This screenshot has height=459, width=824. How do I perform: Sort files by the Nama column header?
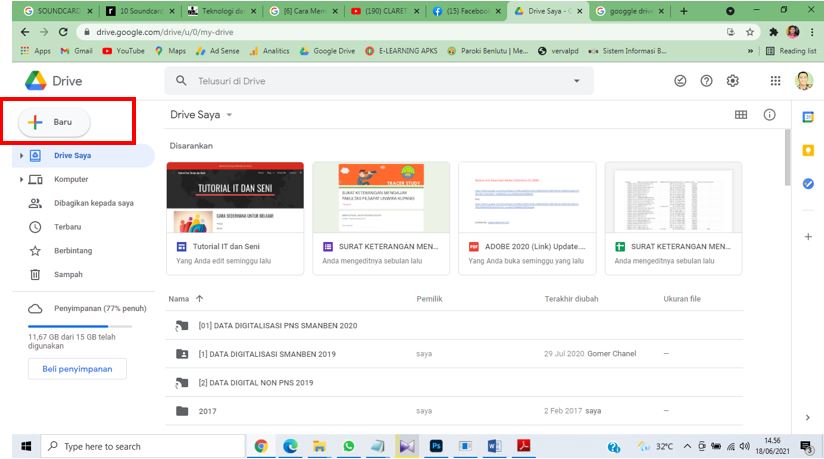point(179,298)
